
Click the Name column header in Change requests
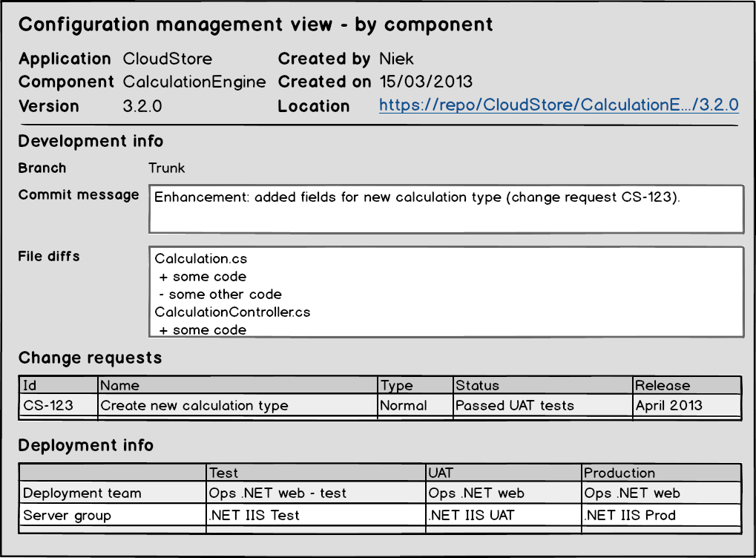point(237,385)
